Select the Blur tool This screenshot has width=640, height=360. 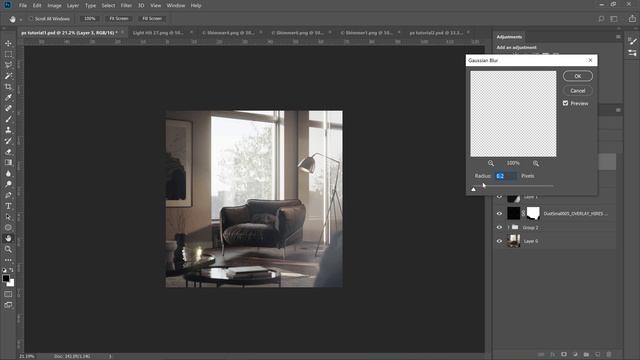pyautogui.click(x=8, y=173)
